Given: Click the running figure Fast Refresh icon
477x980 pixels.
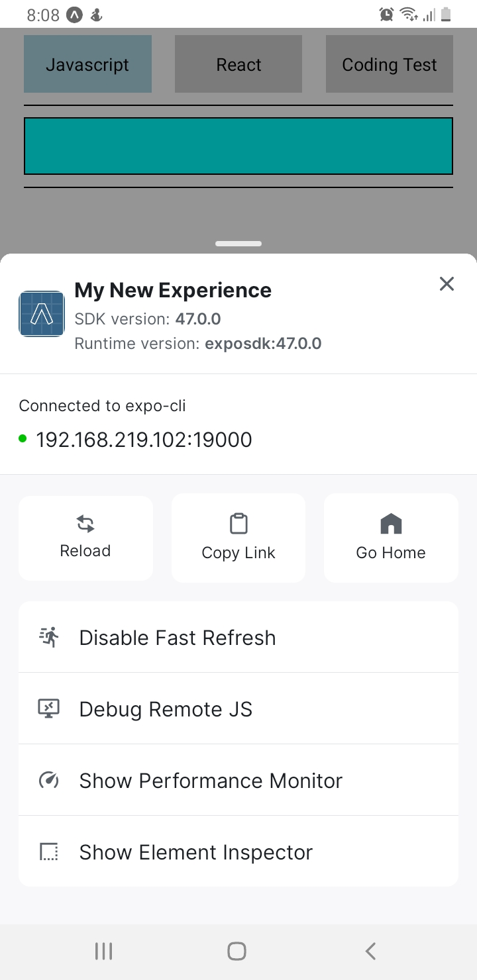Looking at the screenshot, I should coord(49,638).
